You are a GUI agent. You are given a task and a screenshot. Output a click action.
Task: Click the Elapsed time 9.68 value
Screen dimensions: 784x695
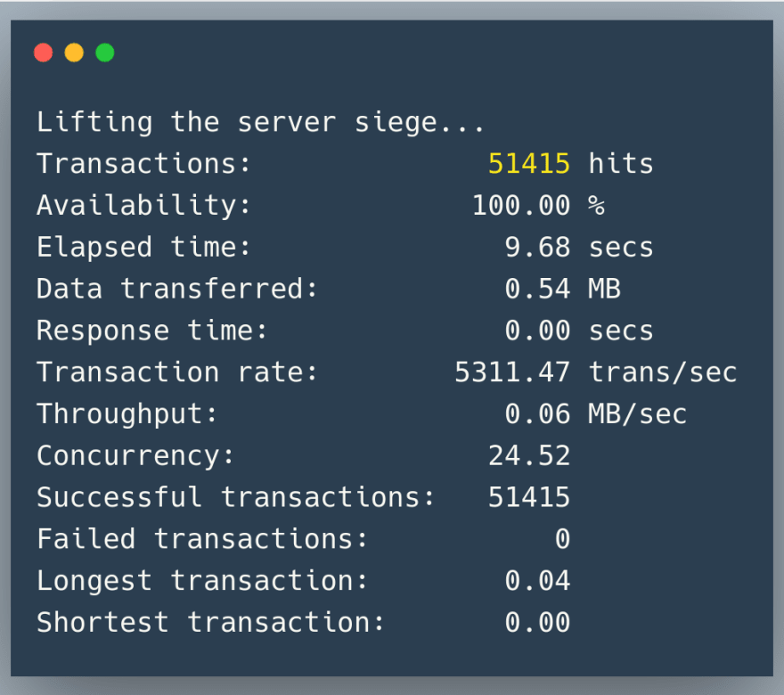click(x=537, y=248)
